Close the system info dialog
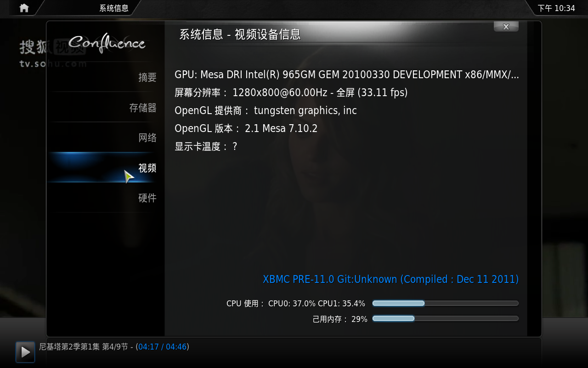Viewport: 588px width, 368px height. pyautogui.click(x=506, y=27)
